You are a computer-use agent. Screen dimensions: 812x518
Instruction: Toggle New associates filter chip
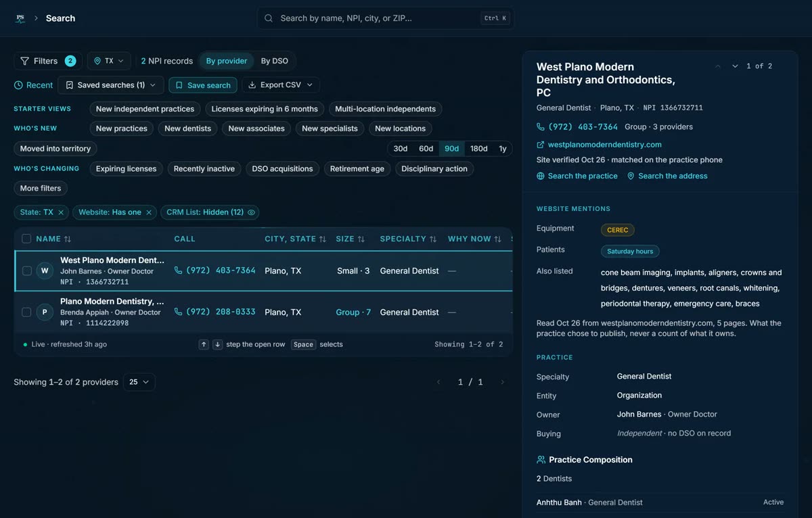coord(256,128)
